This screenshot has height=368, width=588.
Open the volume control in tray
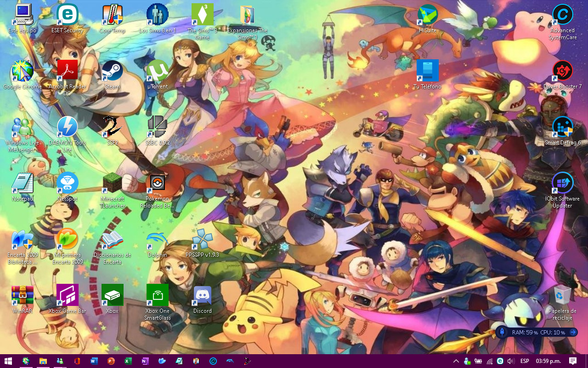(510, 361)
